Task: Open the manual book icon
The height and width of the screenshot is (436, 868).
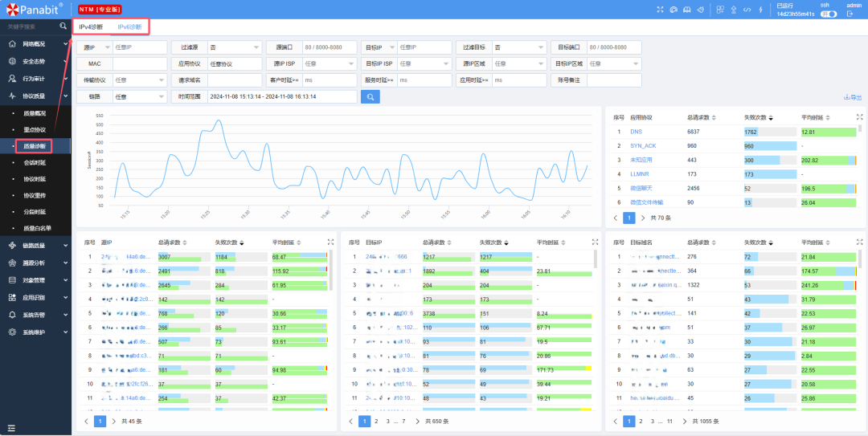Action: (687, 10)
